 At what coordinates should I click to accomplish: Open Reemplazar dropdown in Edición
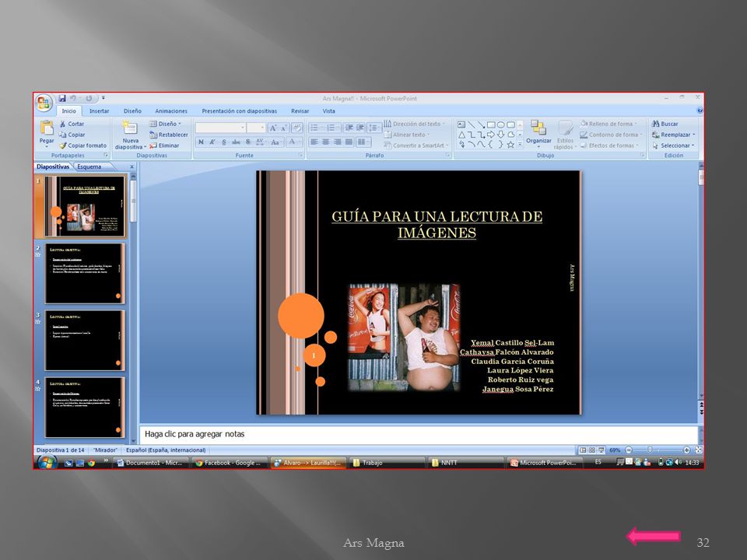[x=673, y=135]
